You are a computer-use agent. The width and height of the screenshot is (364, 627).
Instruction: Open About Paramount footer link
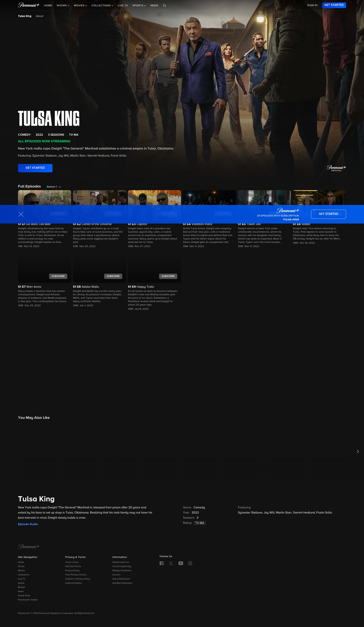pos(121,579)
